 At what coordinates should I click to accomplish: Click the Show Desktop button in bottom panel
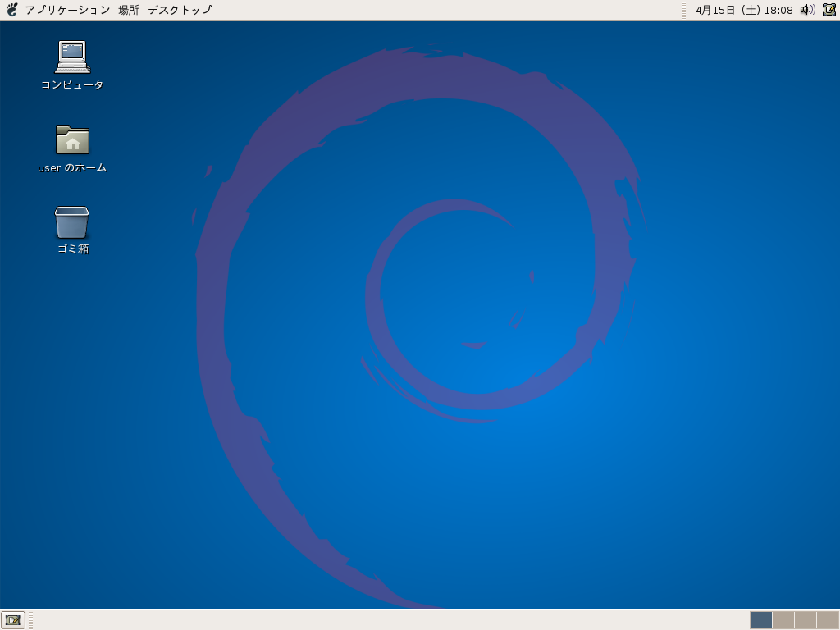point(13,620)
